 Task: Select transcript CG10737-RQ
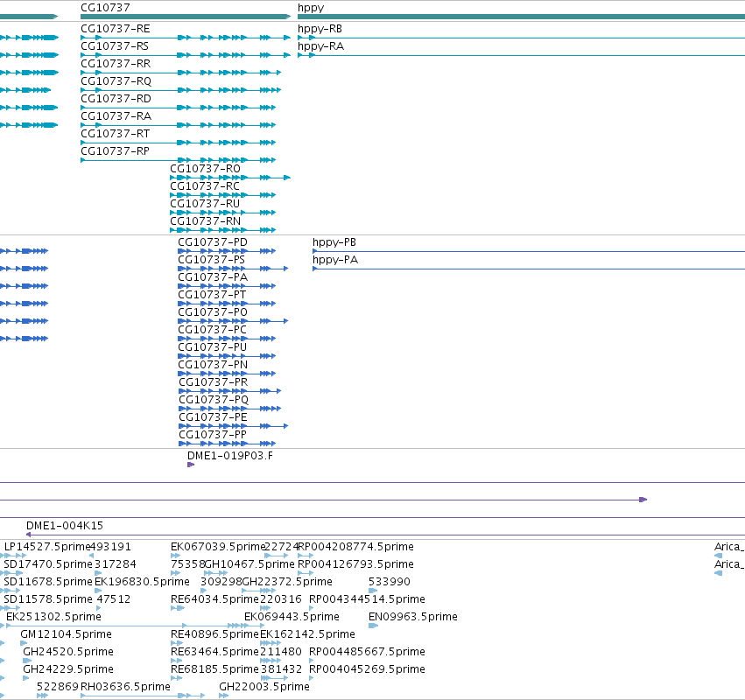(x=116, y=81)
